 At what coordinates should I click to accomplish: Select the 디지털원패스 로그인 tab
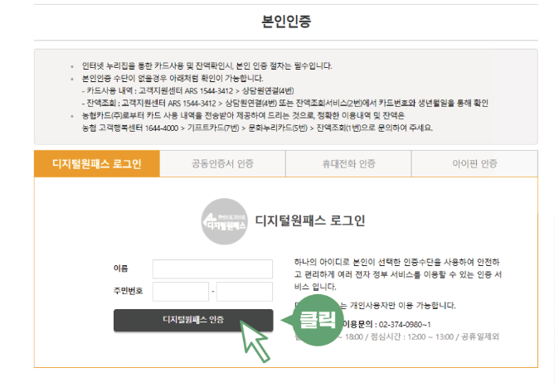(97, 163)
